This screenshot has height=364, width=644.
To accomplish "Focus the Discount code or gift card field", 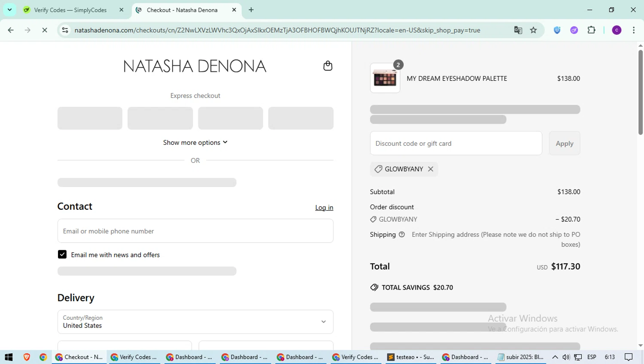I will [x=456, y=143].
